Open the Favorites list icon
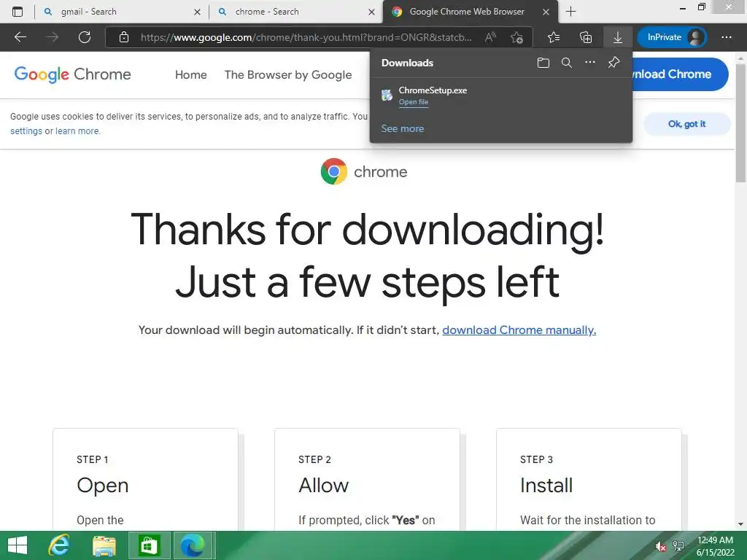The height and width of the screenshot is (560, 747). [554, 37]
